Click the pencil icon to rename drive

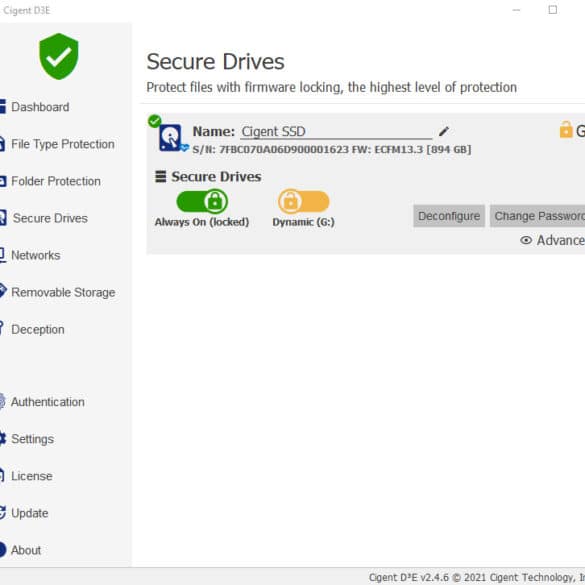tap(444, 131)
